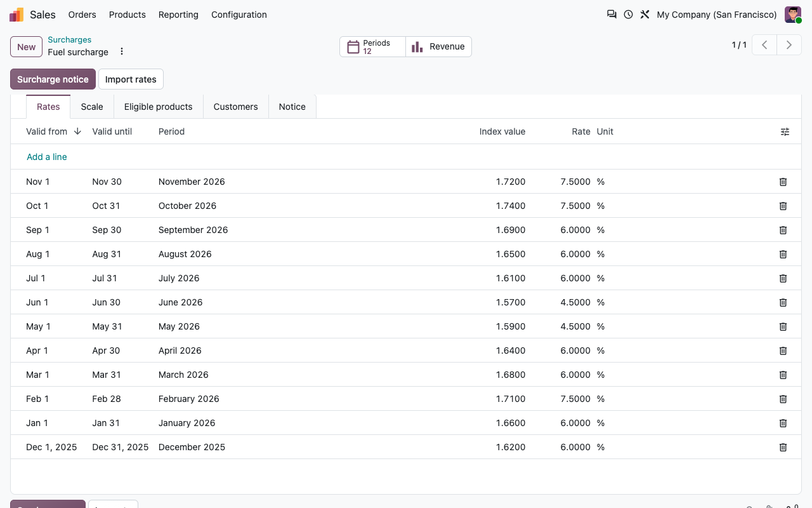Screen dimensions: 812x508
Task: Delete the May 2026 rate line
Action: pos(783,326)
